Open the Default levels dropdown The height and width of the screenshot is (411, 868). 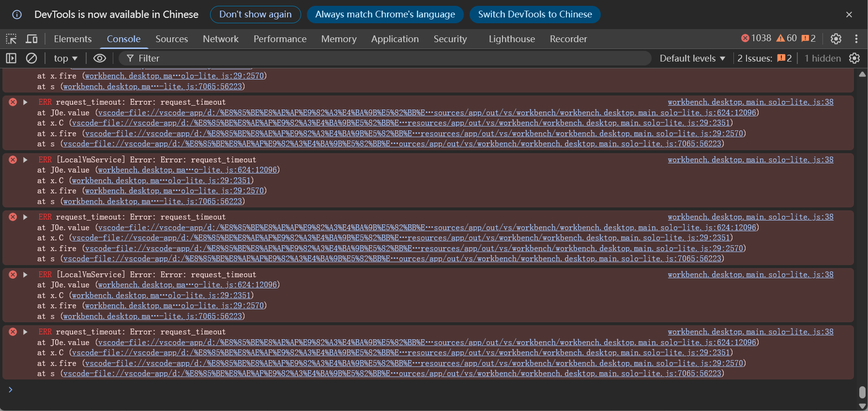tap(692, 58)
